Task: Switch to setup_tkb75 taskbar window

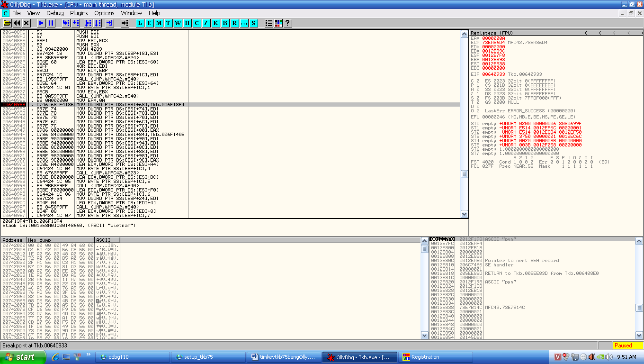Action: coord(208,357)
